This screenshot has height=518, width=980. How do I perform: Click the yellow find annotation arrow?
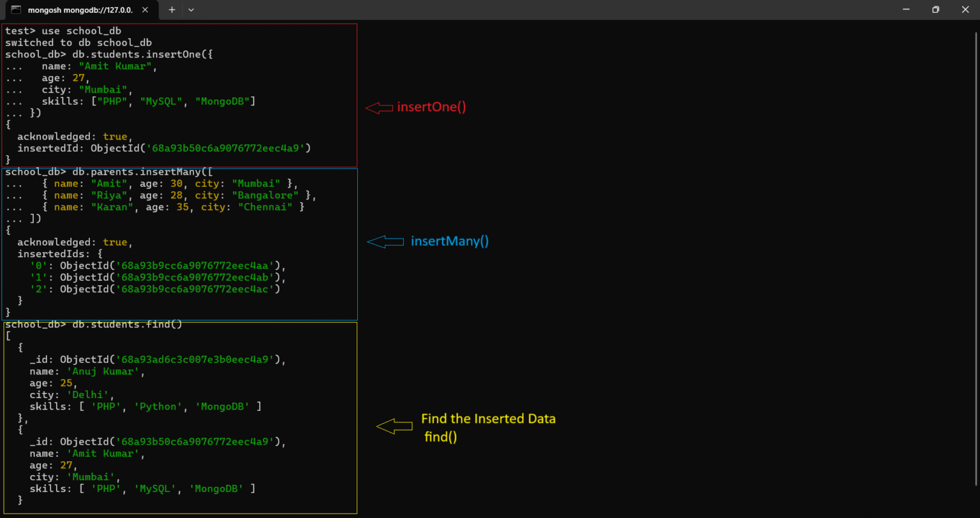coord(394,426)
